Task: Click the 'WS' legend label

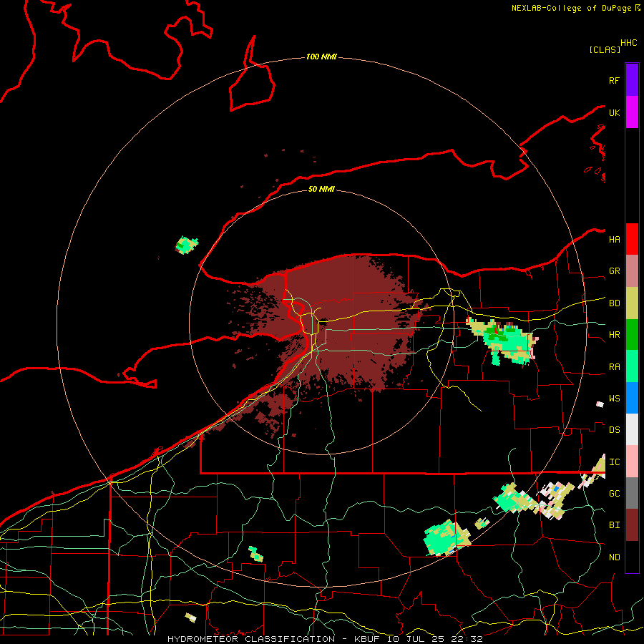Action: 615,399
